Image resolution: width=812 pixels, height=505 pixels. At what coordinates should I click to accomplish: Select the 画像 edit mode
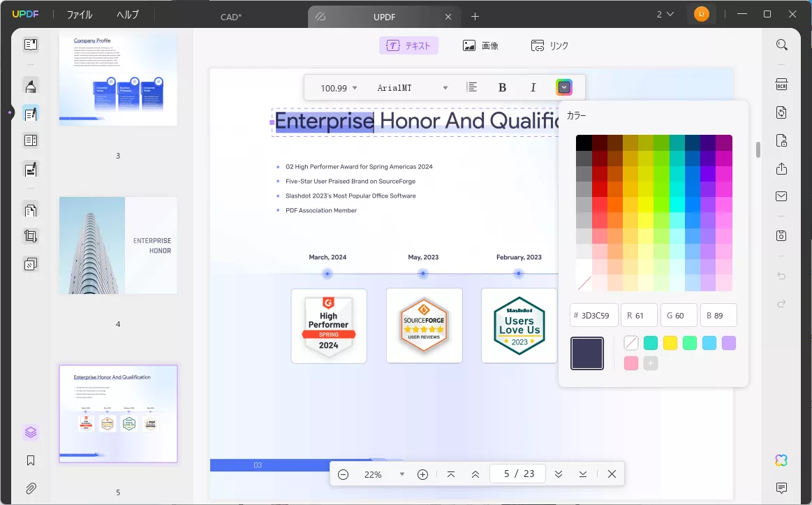[480, 45]
